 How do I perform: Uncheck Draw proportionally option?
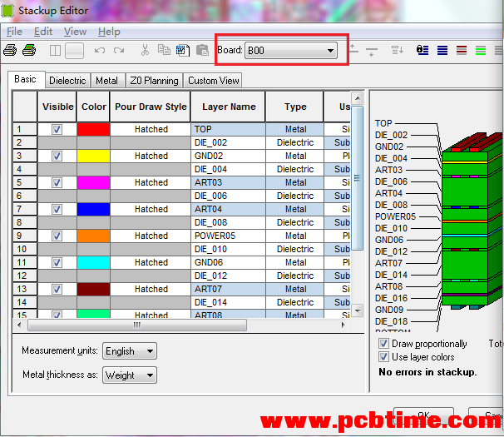point(383,343)
